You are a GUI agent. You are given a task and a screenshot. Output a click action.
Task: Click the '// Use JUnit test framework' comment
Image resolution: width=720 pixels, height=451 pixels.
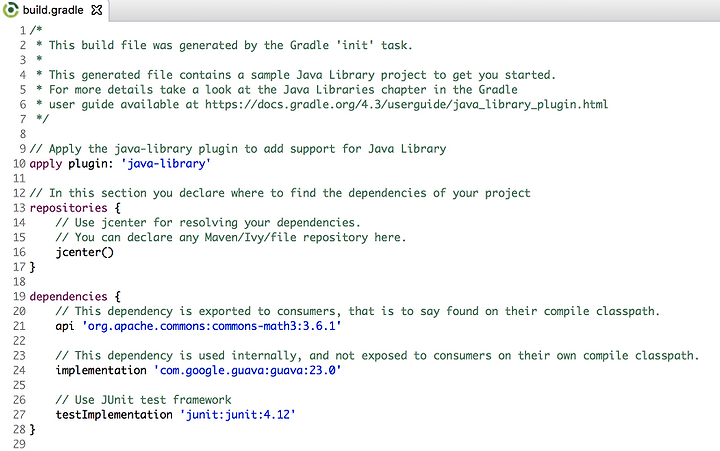point(143,400)
